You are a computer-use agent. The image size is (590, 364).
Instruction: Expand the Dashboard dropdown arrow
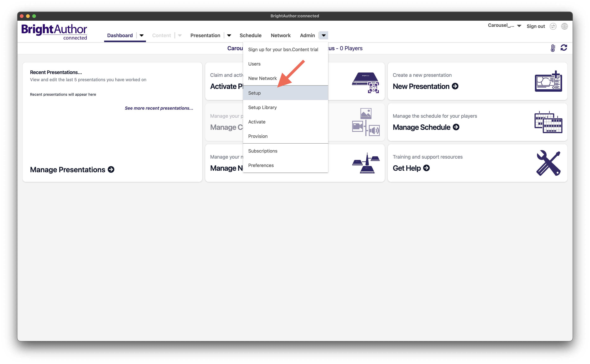(142, 36)
